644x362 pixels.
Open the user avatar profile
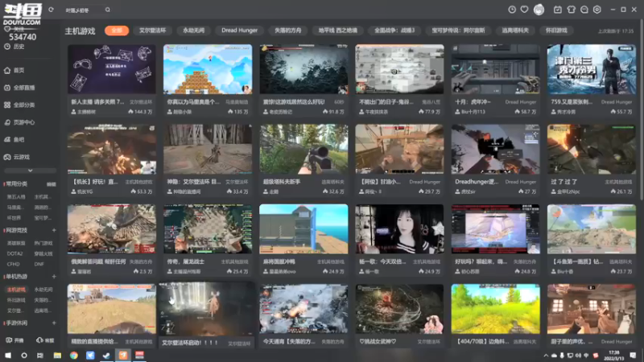click(x=539, y=10)
